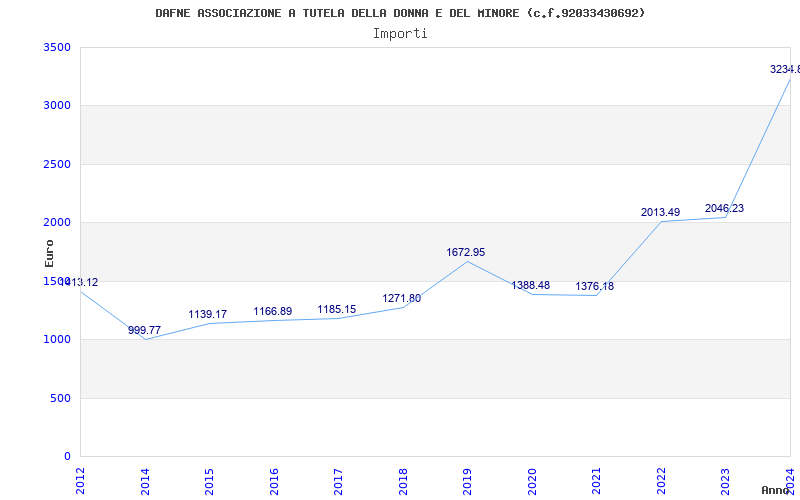This screenshot has width=800, height=500.
Task: Select the 999.77 data point label
Action: pos(144,330)
